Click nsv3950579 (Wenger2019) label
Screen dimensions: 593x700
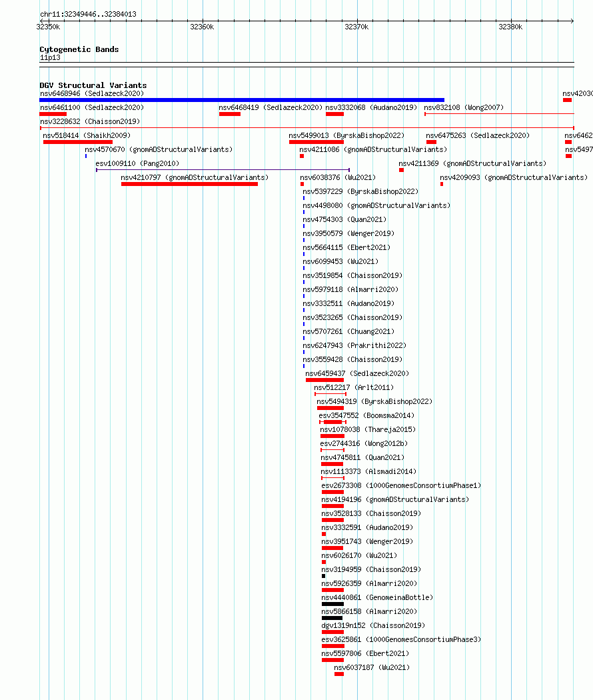click(348, 233)
